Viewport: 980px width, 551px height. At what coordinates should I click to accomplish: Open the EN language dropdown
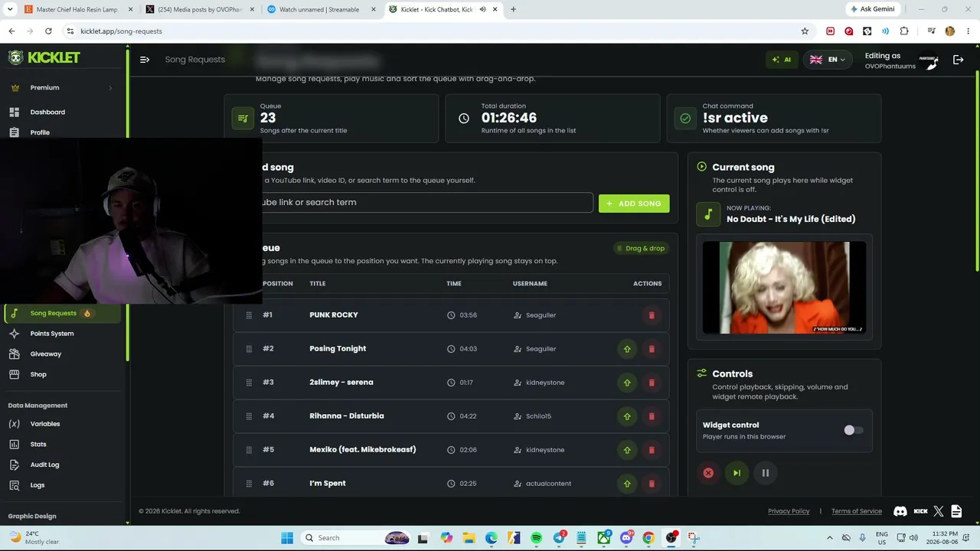(x=828, y=60)
